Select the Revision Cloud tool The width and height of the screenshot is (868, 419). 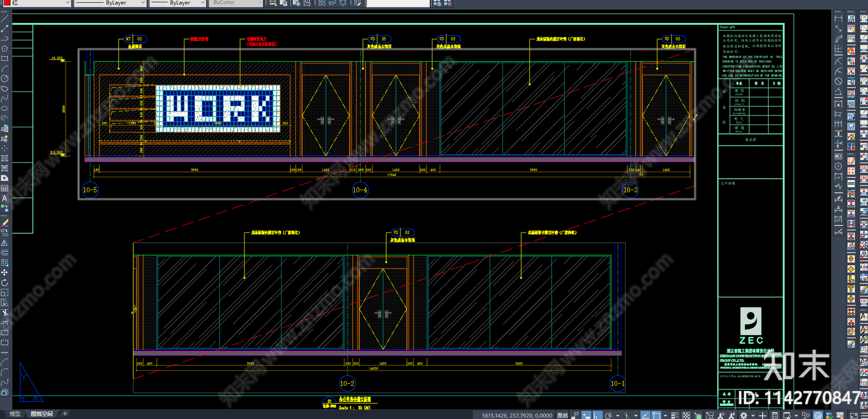pos(4,88)
